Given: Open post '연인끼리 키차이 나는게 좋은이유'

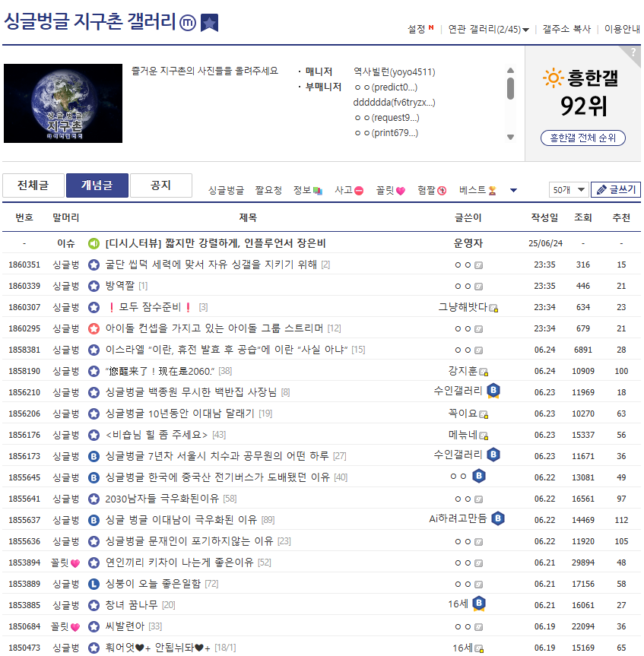Looking at the screenshot, I should pos(179,563).
